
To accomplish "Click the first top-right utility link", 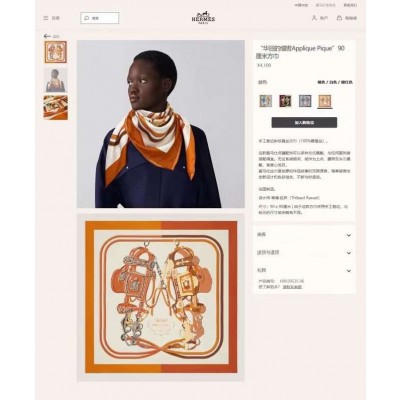I will [x=301, y=5].
